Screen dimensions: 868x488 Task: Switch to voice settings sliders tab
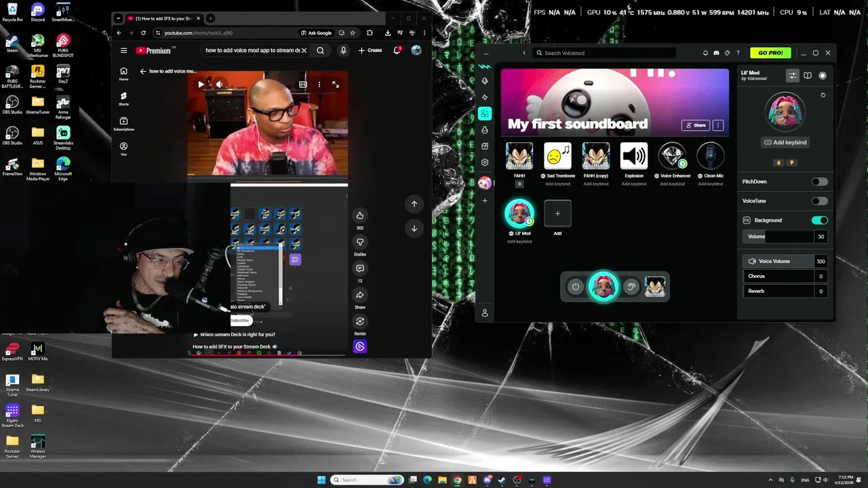click(x=792, y=75)
